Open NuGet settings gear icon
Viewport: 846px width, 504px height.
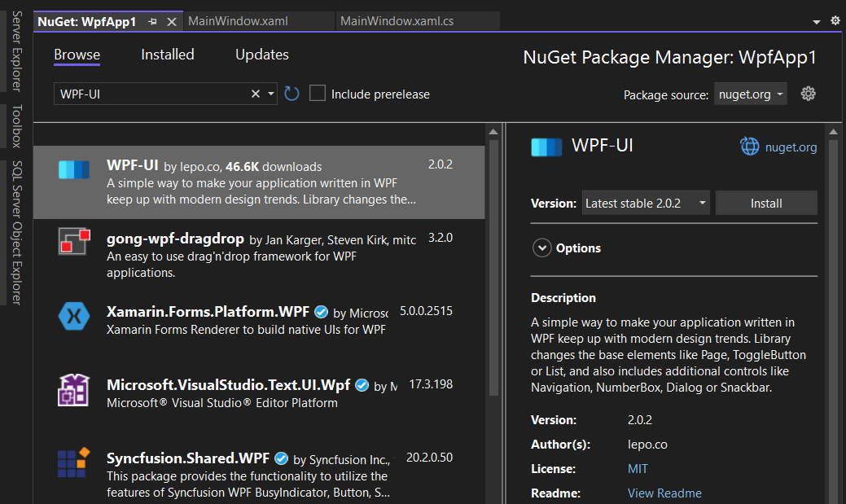808,94
